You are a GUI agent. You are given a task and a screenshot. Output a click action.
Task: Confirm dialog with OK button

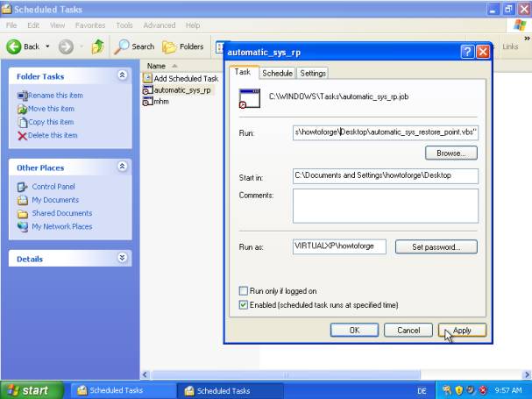coord(354,330)
